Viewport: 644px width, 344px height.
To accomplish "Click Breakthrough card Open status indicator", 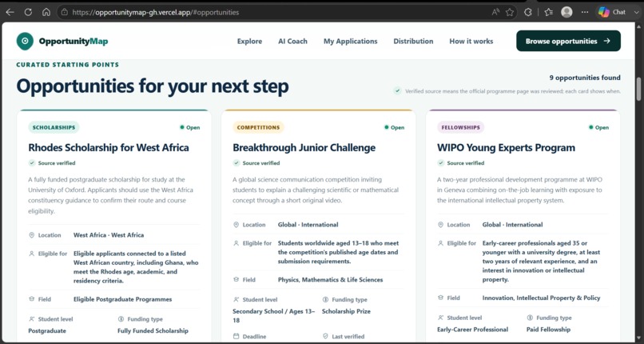I will (x=394, y=127).
